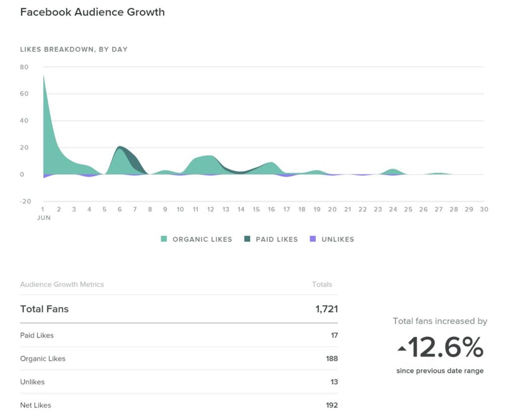This screenshot has height=420, width=516.
Task: Click the Total Fans row label
Action: [x=44, y=309]
